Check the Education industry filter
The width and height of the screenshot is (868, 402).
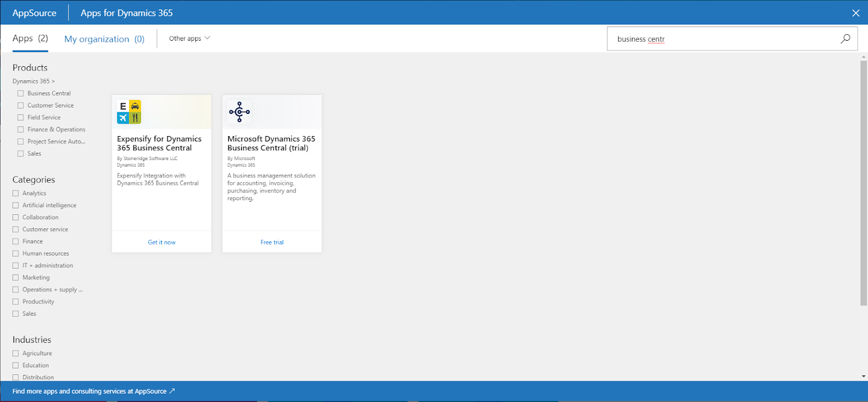click(16, 365)
